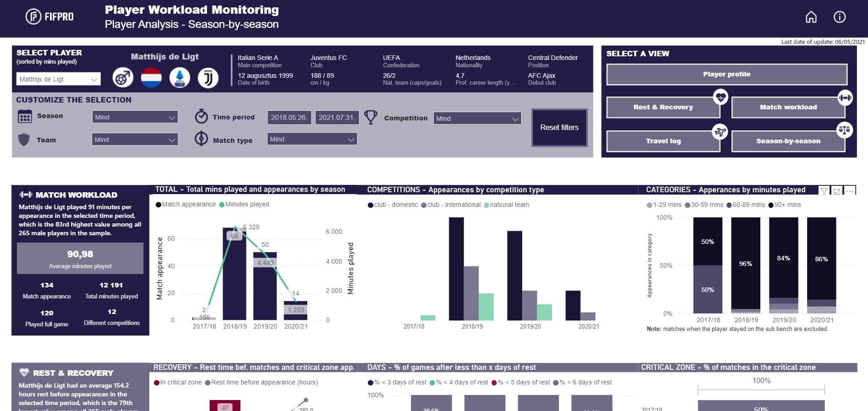Click the time period start date field
The height and width of the screenshot is (411, 868).
click(289, 118)
